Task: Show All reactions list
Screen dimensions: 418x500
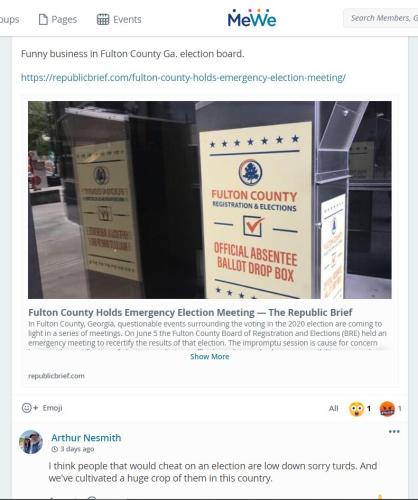Action: 333,408
